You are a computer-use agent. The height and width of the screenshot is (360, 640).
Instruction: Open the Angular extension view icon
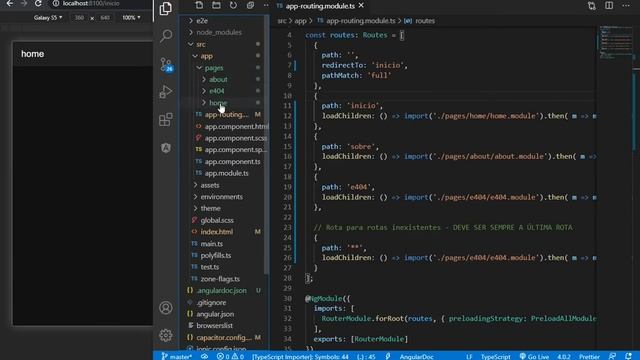[166, 148]
